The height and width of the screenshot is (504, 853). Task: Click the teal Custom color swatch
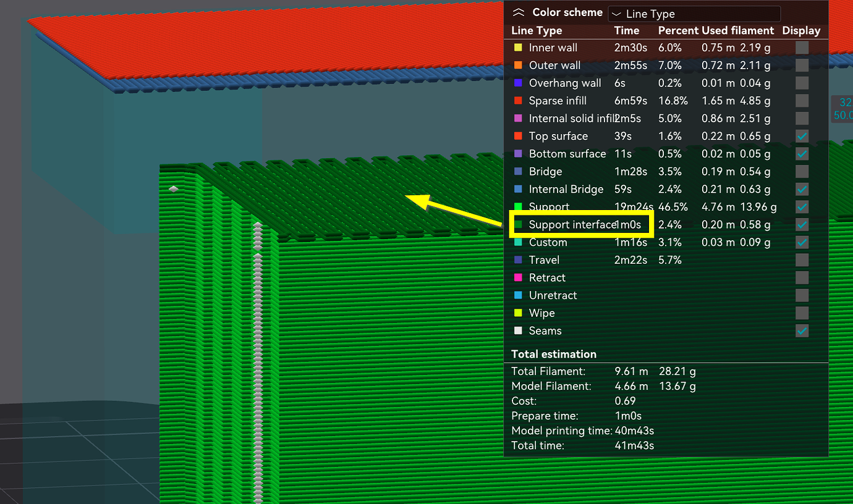pos(518,242)
